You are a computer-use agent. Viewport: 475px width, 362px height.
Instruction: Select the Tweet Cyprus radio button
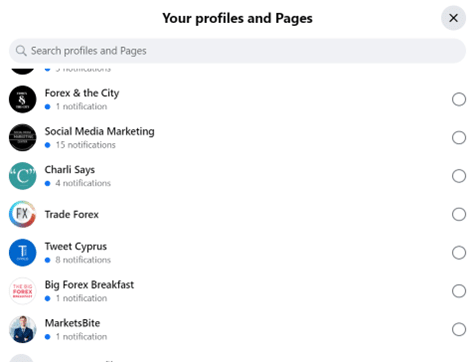459,253
